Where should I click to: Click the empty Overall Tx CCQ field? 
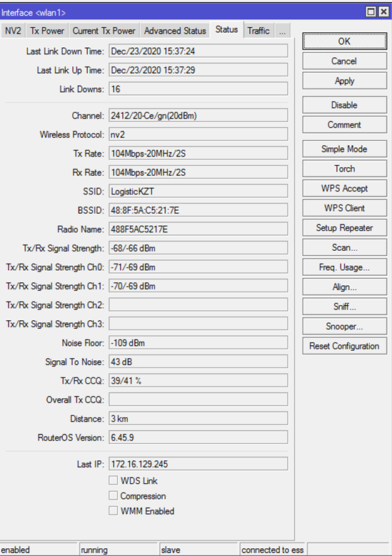point(198,399)
